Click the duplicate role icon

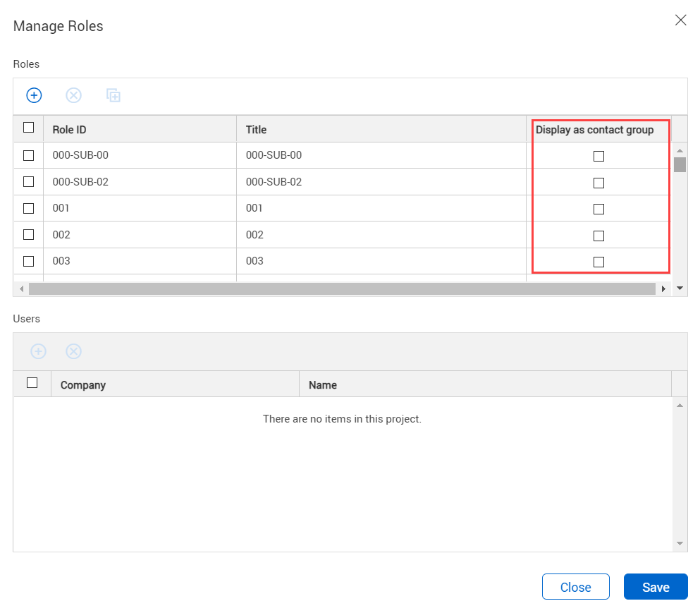113,95
